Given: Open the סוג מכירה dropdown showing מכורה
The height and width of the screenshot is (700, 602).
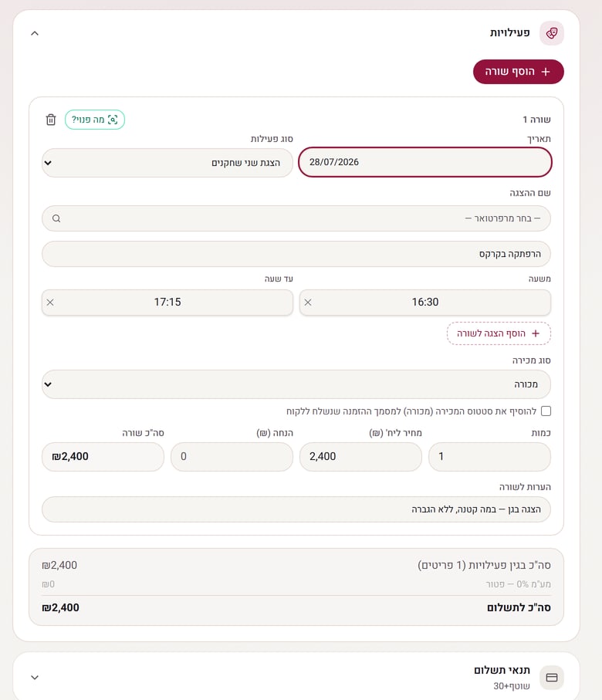Looking at the screenshot, I should click(296, 384).
